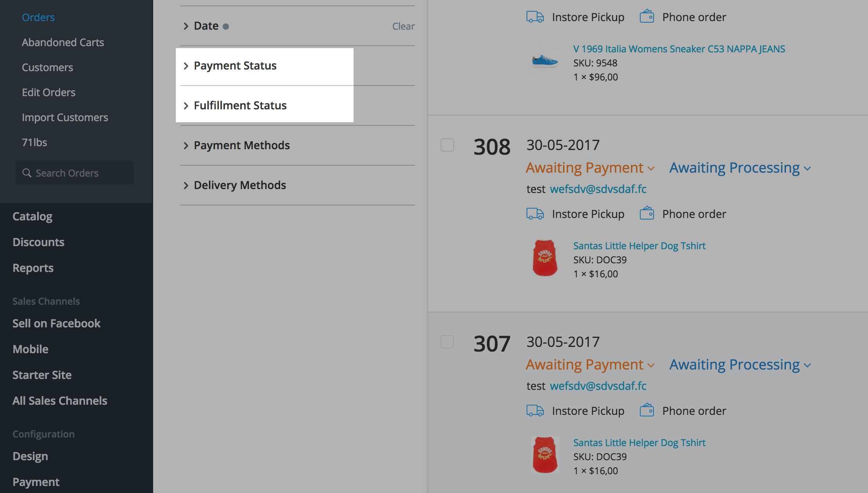Expand the Delivery Methods filter

click(239, 185)
